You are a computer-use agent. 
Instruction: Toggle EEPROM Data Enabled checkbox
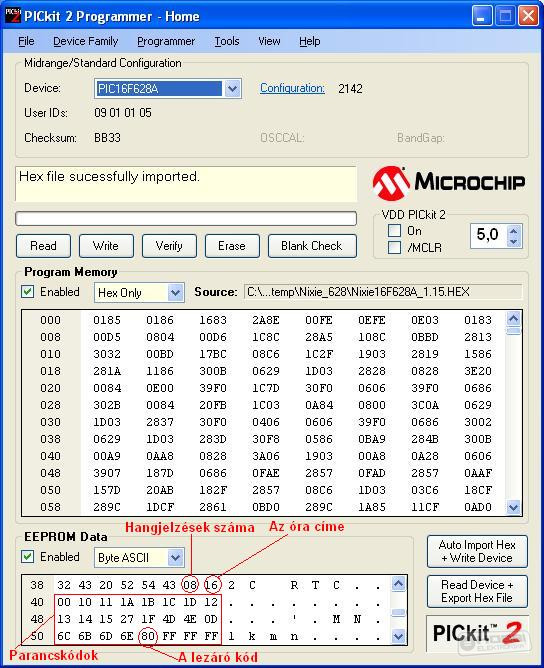pos(28,556)
